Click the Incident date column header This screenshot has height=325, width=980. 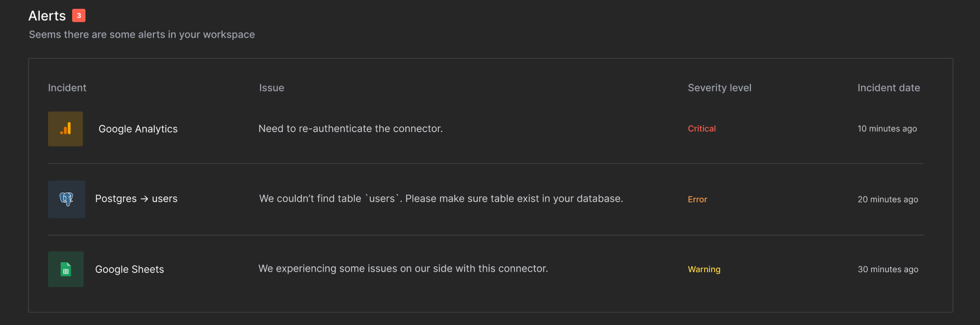pyautogui.click(x=889, y=88)
